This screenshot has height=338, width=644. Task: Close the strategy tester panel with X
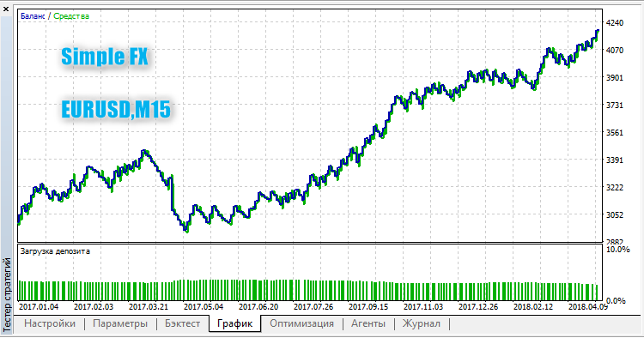point(6,9)
